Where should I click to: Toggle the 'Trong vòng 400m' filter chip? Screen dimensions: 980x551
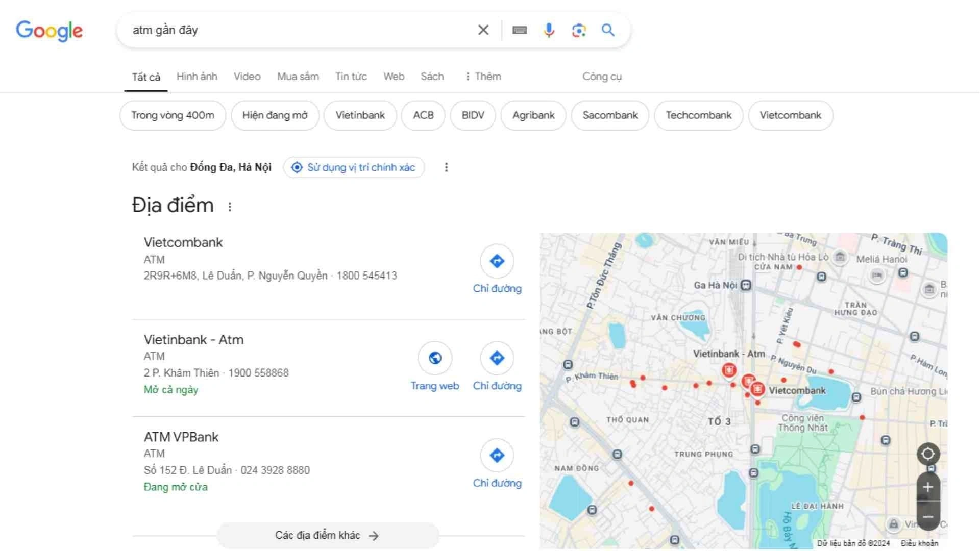(173, 115)
